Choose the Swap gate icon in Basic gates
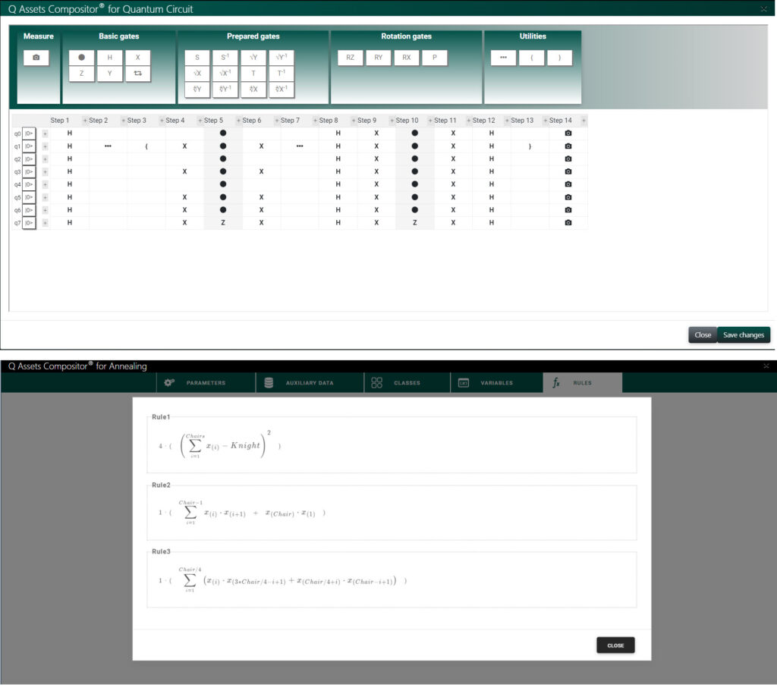 pos(137,74)
